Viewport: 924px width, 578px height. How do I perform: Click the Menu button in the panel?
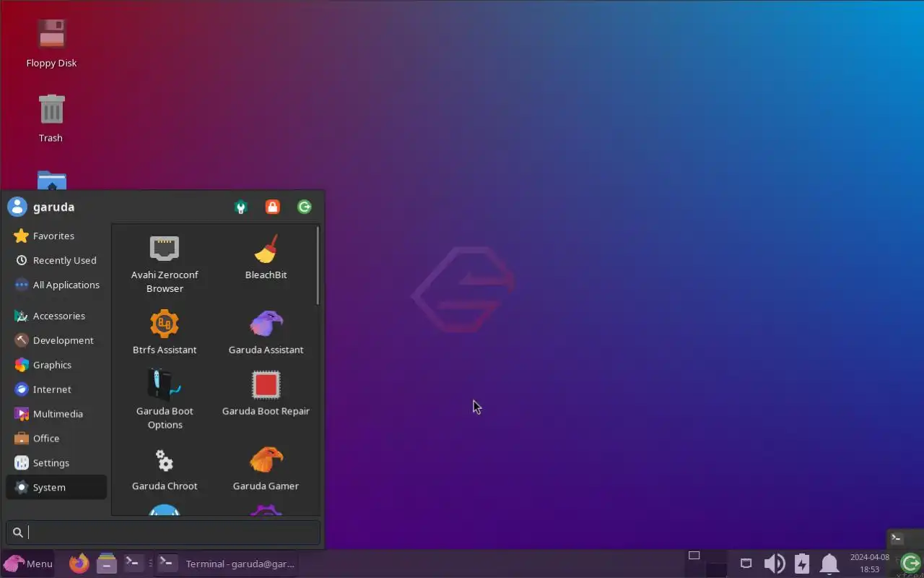(x=29, y=564)
